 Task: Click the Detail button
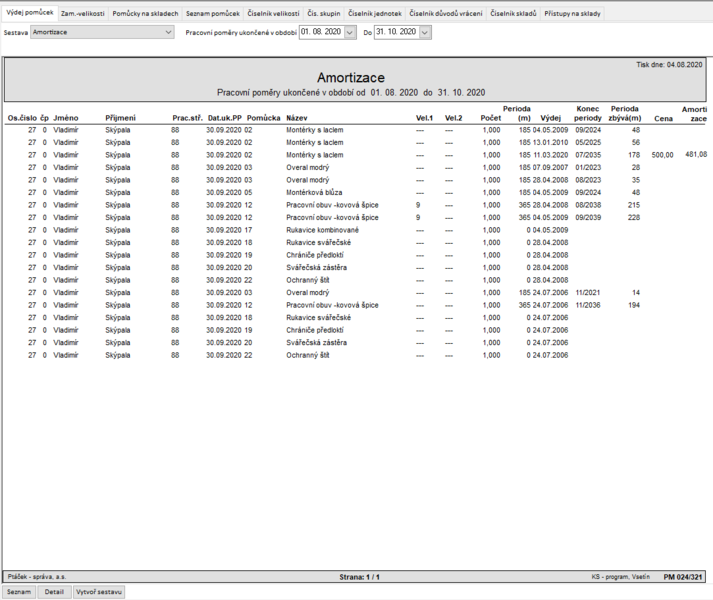(x=54, y=592)
